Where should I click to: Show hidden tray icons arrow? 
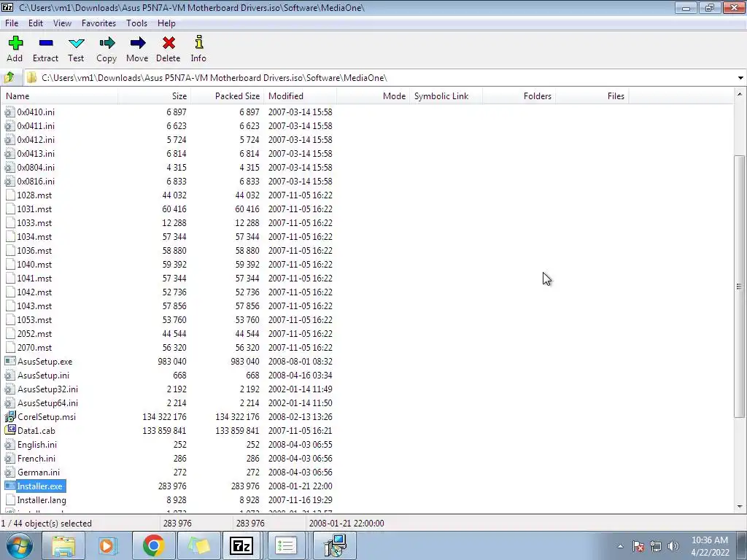pos(620,546)
